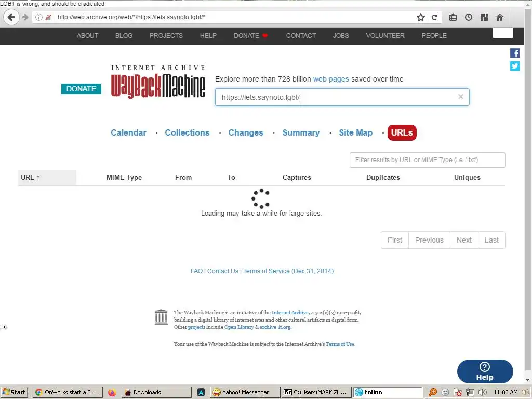Clear the Wayback search box with X
Image resolution: width=532 pixels, height=399 pixels.
point(461,97)
